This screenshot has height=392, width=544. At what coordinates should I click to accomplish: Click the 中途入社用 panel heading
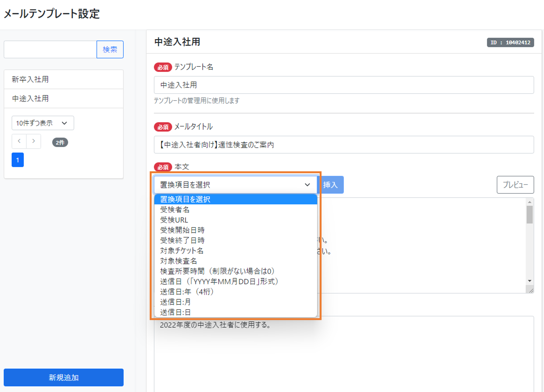177,42
